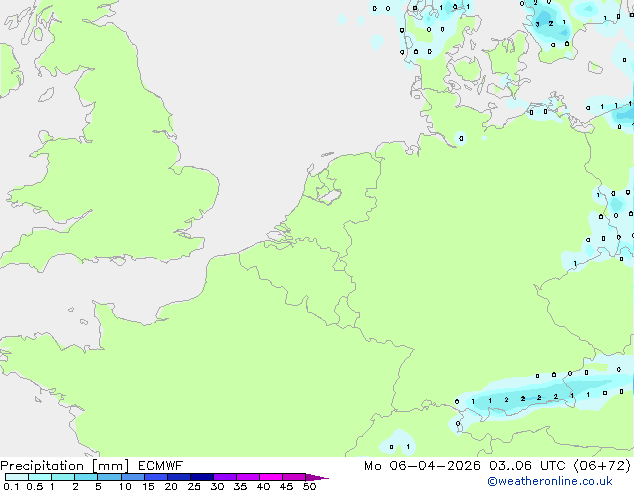
Task: Click the 30–35 mm purple legend swatch
Action: (x=225, y=477)
